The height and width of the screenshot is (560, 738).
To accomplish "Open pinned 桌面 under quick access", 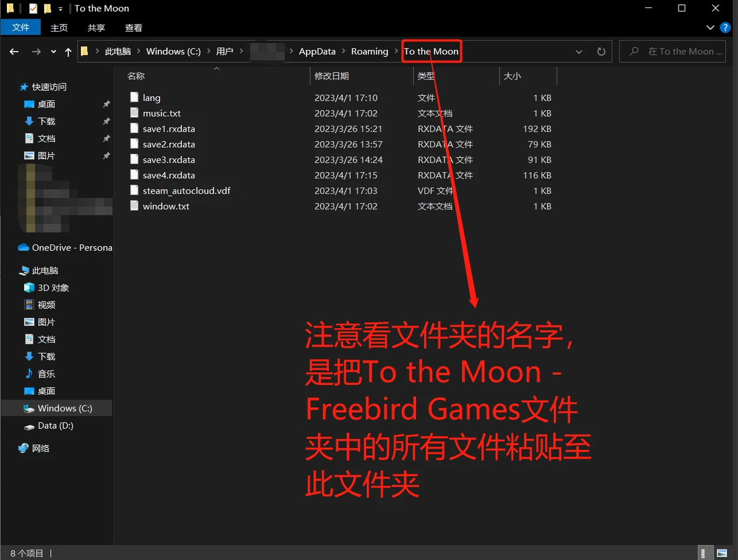I will pos(46,104).
